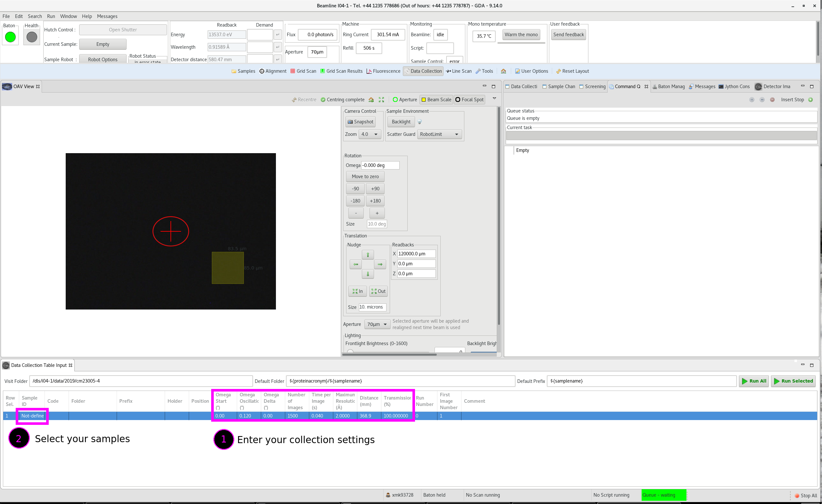Open the Scatter Guard RobotLimit dropdown
This screenshot has height=504, width=822.
click(x=439, y=134)
